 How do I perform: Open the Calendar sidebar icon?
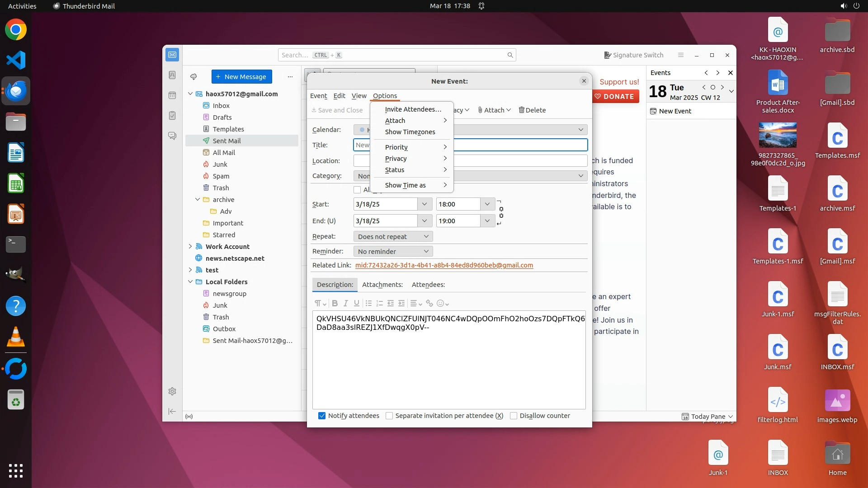click(172, 95)
